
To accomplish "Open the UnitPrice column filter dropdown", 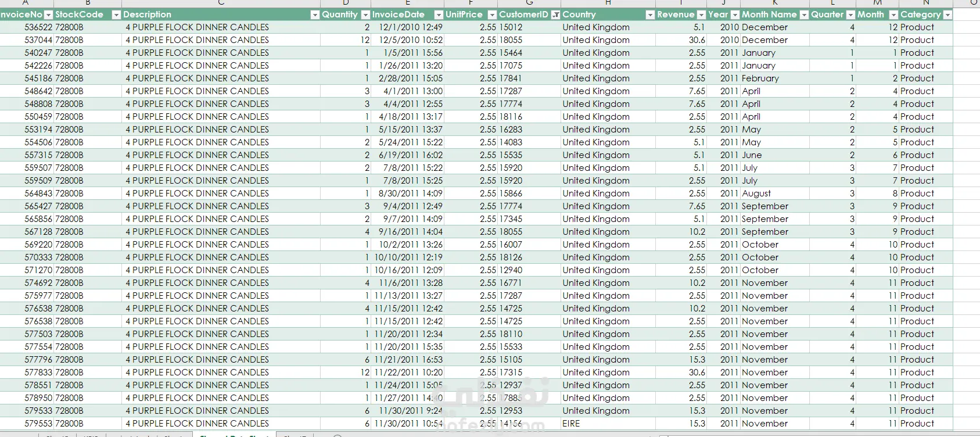I will coord(492,15).
